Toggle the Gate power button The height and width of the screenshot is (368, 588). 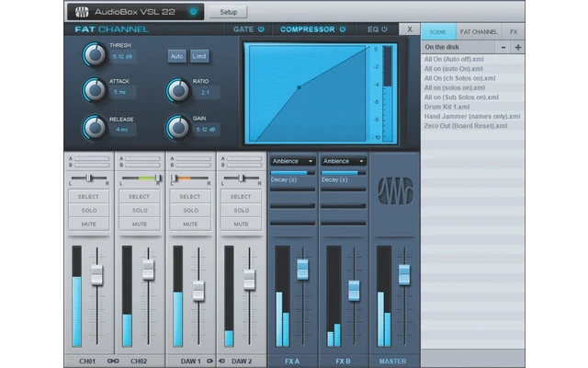[x=261, y=29]
